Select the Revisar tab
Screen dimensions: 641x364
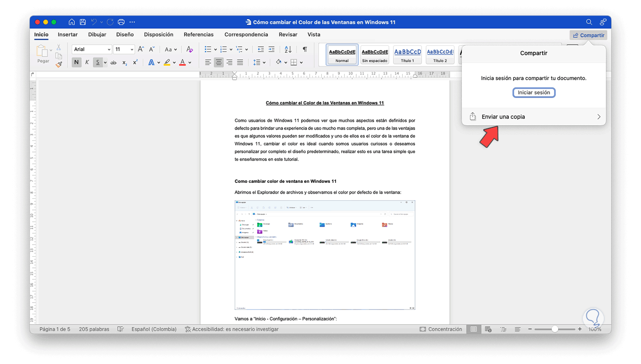[x=288, y=34]
